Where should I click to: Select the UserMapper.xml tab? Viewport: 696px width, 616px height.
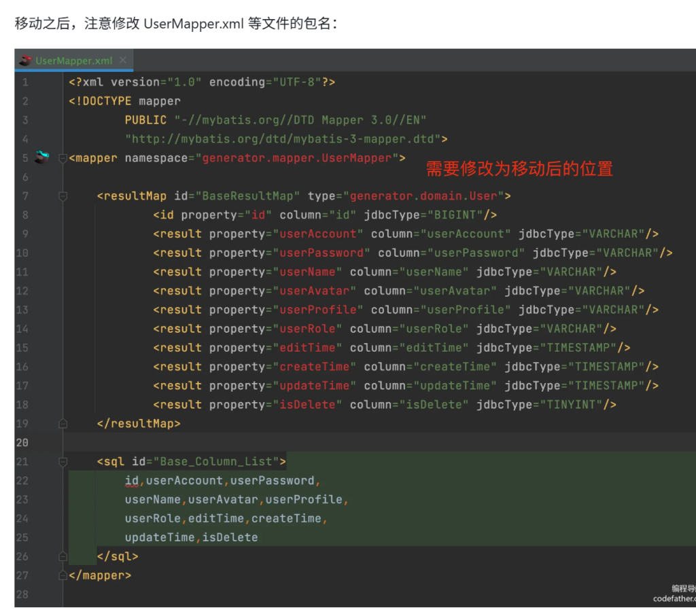73,60
